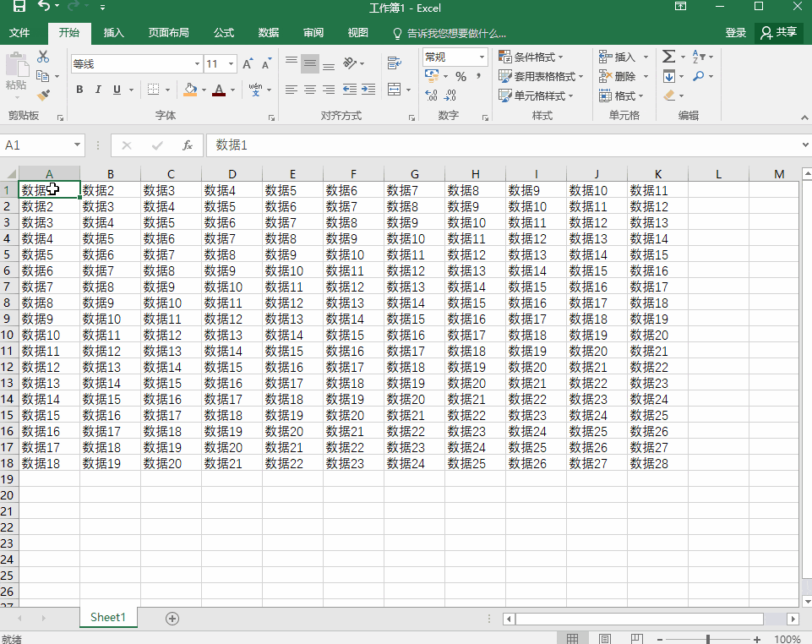Add a new sheet with the plus icon

click(x=172, y=619)
